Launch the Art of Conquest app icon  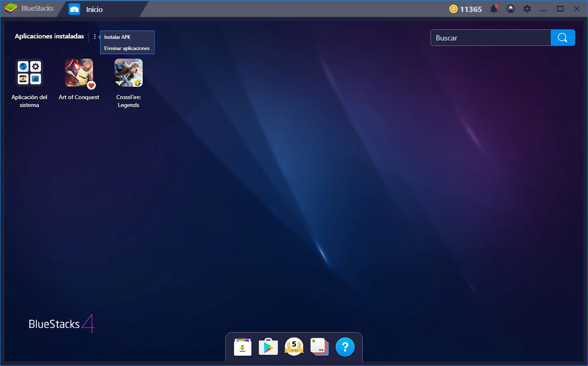pyautogui.click(x=79, y=73)
